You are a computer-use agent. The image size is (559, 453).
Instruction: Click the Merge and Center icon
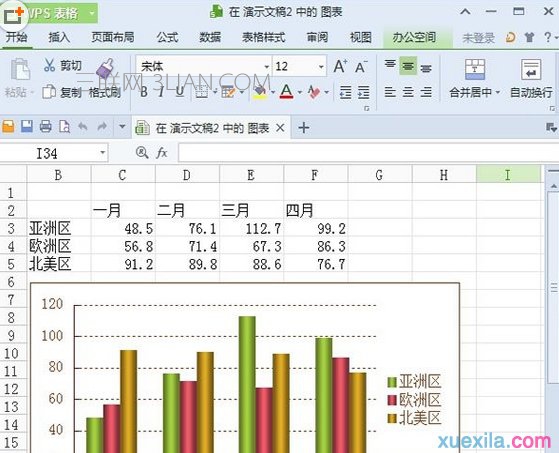click(475, 69)
